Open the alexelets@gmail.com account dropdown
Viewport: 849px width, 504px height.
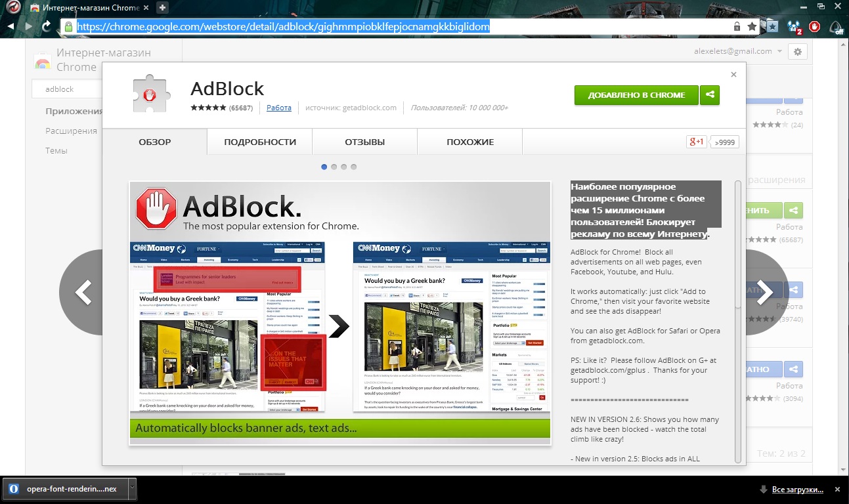pos(738,51)
